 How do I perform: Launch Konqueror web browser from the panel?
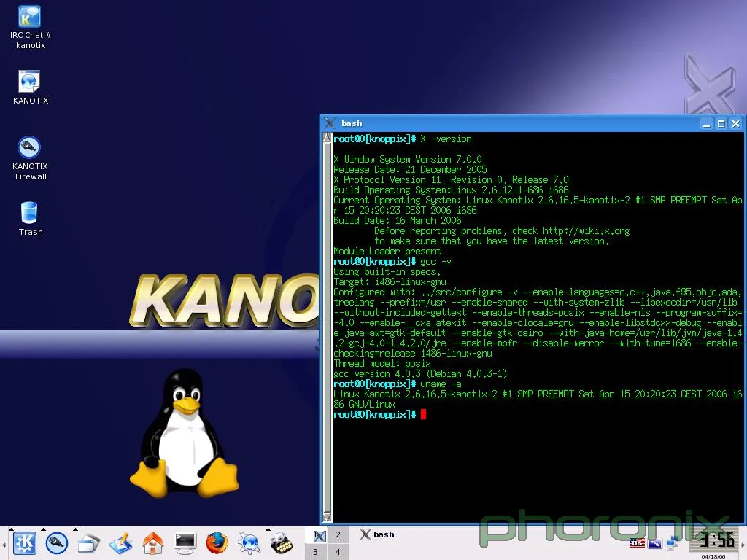[249, 543]
